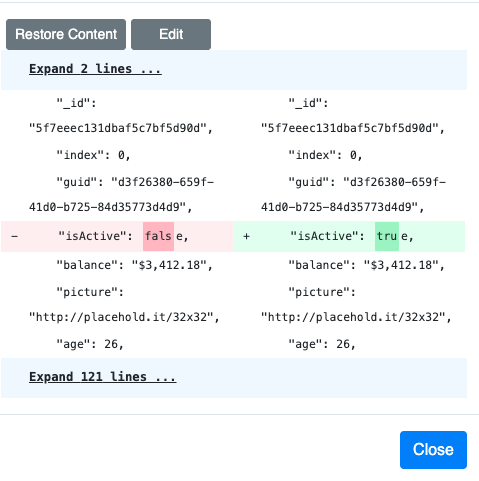This screenshot has height=481, width=479.
Task: Click left "guid" line
Action: tap(122, 195)
